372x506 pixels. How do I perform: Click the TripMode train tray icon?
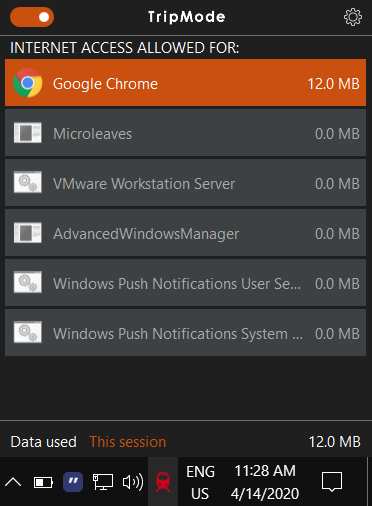[x=163, y=482]
